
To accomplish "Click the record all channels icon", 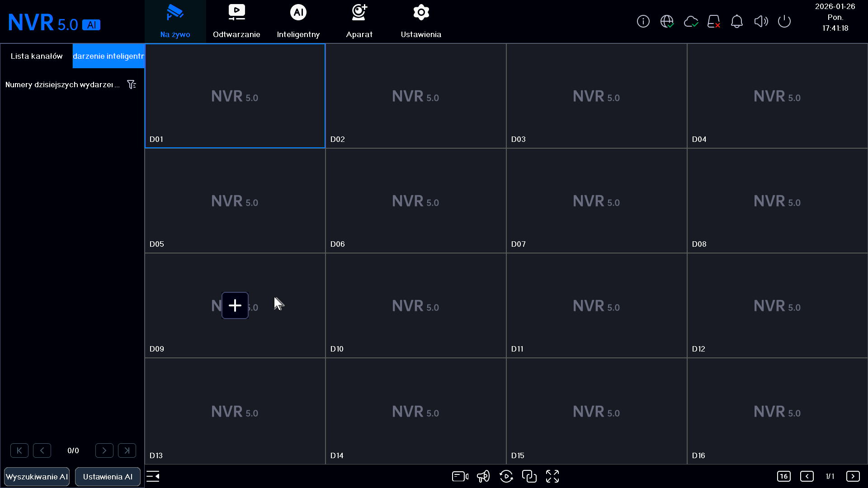I will pos(460,476).
